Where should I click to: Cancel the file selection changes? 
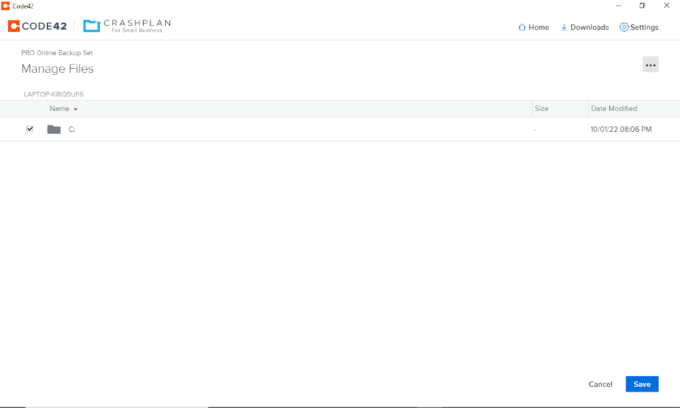click(600, 384)
